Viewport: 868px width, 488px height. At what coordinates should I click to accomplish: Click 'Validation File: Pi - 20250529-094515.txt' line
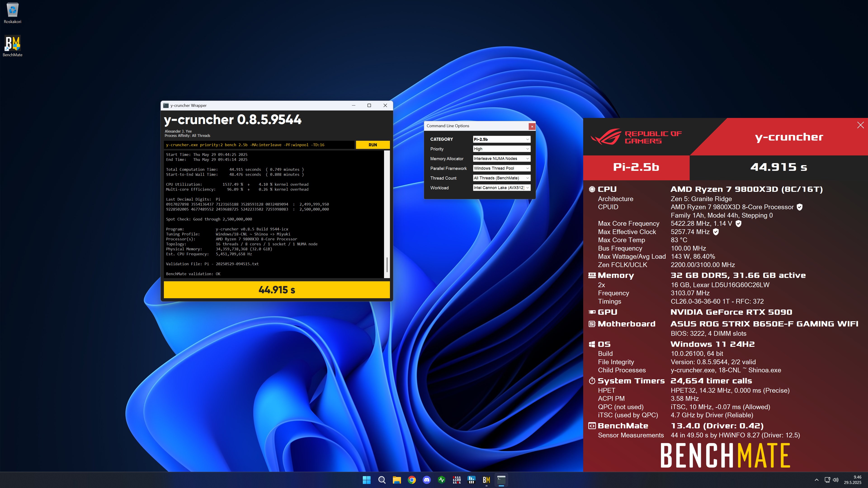pos(212,264)
